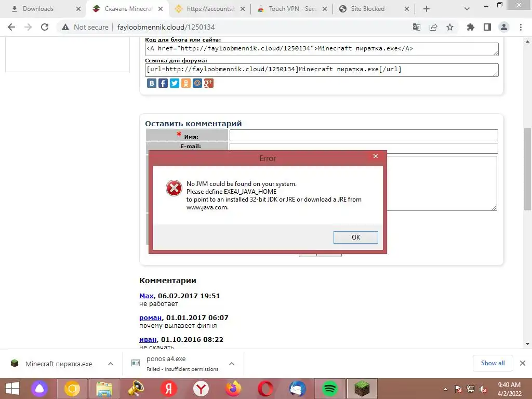This screenshot has height=399, width=532.
Task: Reload the current page
Action: tap(45, 27)
